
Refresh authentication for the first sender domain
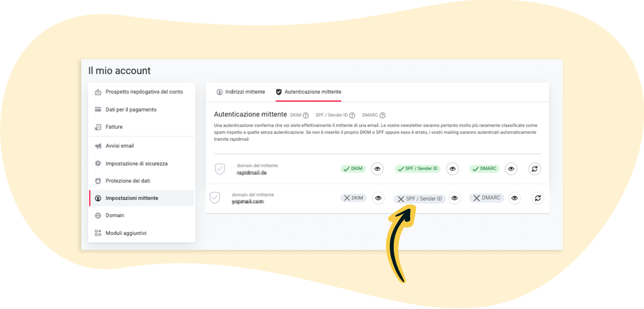(534, 169)
